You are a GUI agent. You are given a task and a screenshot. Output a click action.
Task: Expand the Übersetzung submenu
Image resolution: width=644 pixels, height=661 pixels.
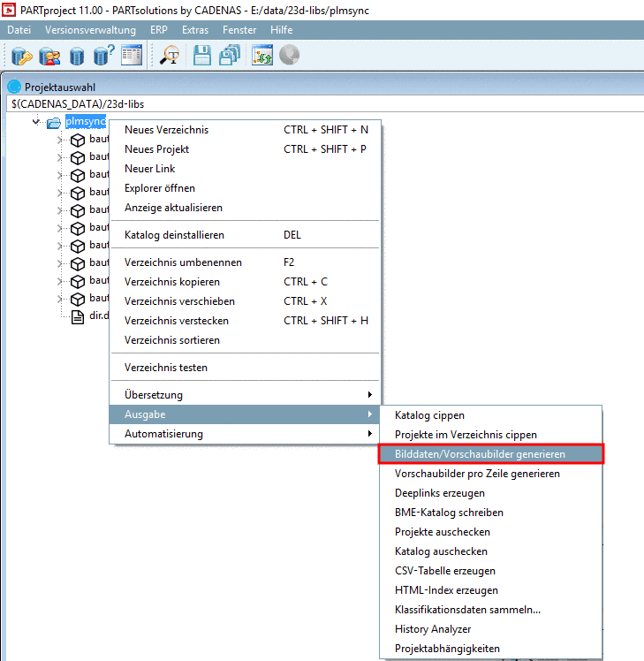(245, 395)
